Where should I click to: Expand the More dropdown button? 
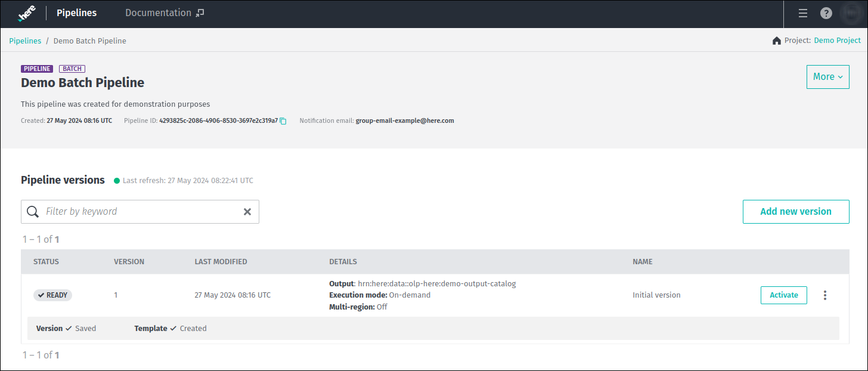click(x=828, y=77)
